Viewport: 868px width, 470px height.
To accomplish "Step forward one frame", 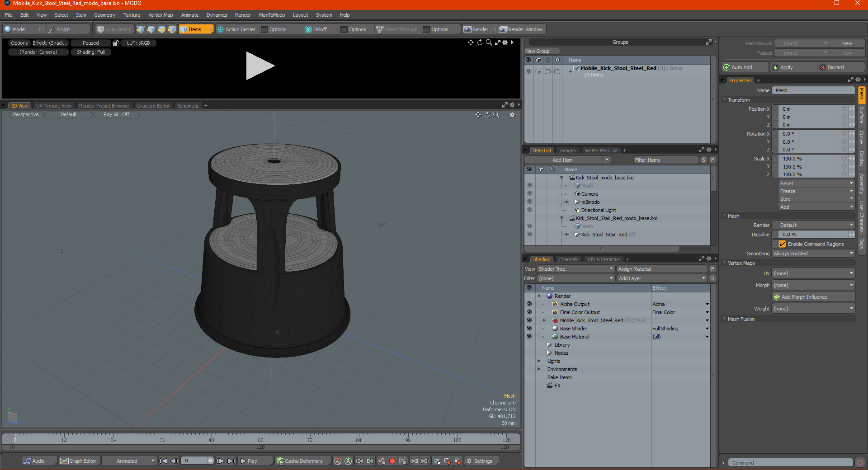I will 220,461.
